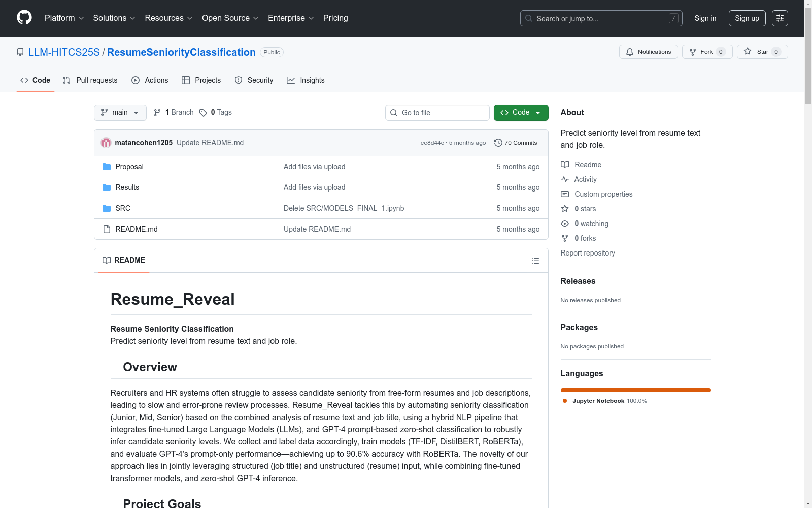The width and height of the screenshot is (812, 508).
Task: Click the GitHub logo icon
Action: pyautogui.click(x=24, y=18)
